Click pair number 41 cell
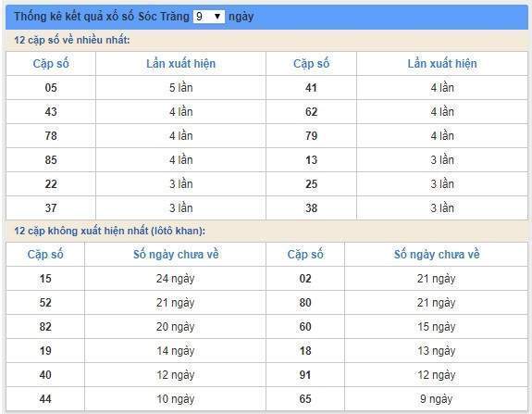 click(311, 88)
